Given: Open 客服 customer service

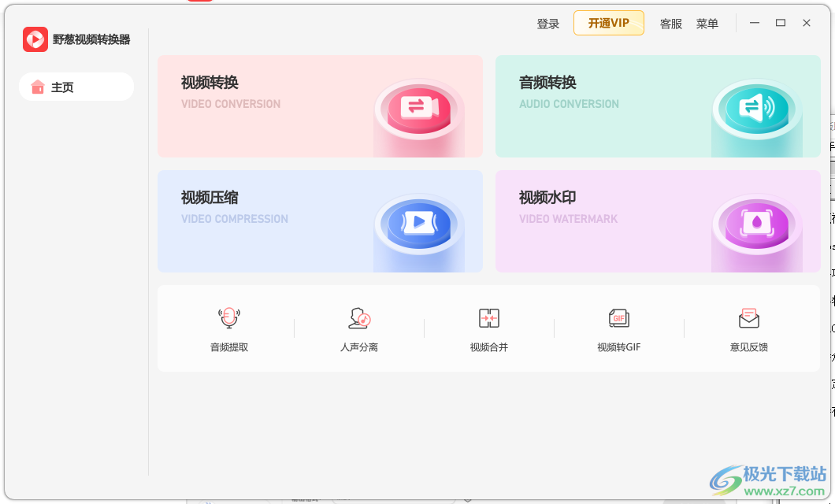Looking at the screenshot, I should coord(671,24).
